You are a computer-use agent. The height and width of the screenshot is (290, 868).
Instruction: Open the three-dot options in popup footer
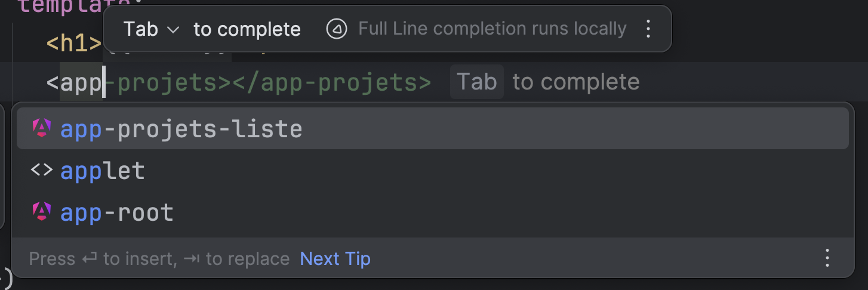[827, 258]
